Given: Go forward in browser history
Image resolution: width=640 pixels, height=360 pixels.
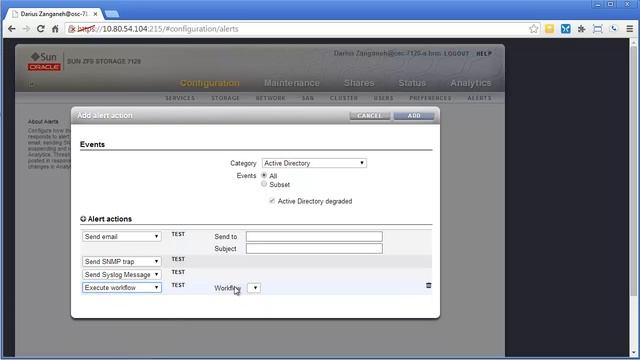Looking at the screenshot, I should 26,29.
